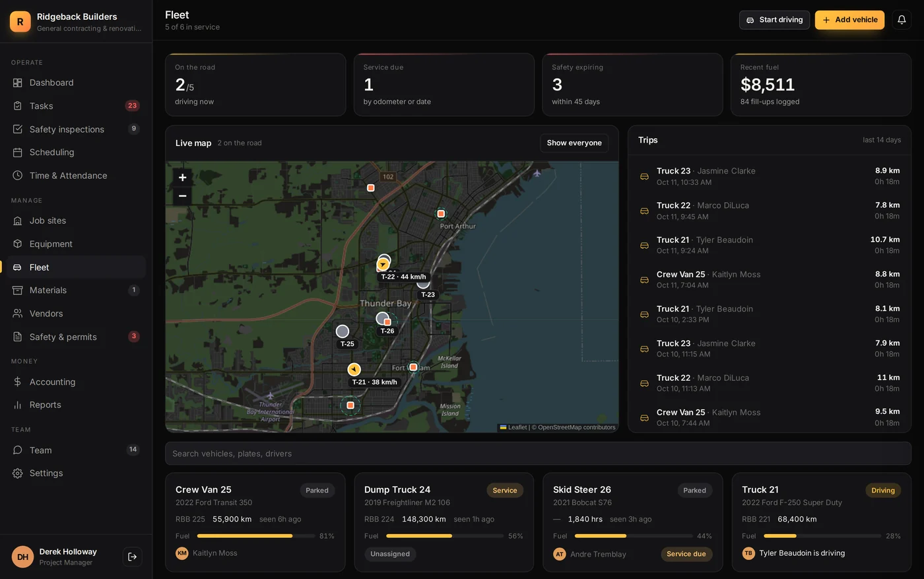924x579 pixels.
Task: Click the notifications bell icon
Action: pyautogui.click(x=902, y=20)
